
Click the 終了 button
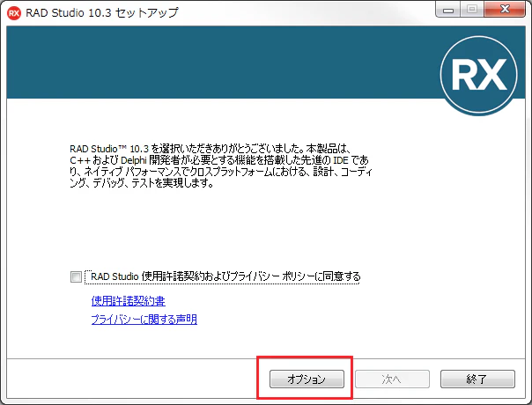477,379
